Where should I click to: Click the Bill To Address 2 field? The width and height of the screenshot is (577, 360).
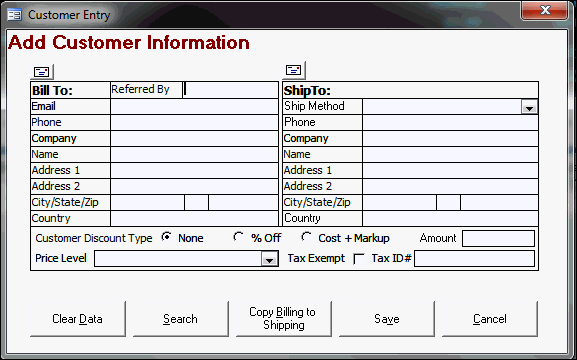pos(194,187)
